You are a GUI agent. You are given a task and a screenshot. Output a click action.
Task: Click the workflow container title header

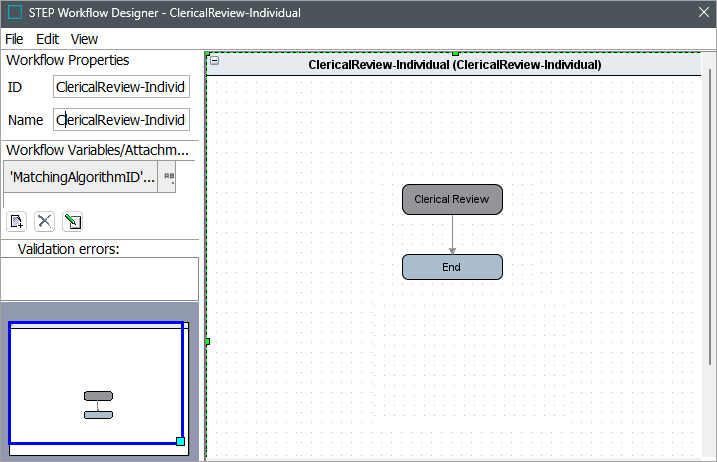coord(455,64)
